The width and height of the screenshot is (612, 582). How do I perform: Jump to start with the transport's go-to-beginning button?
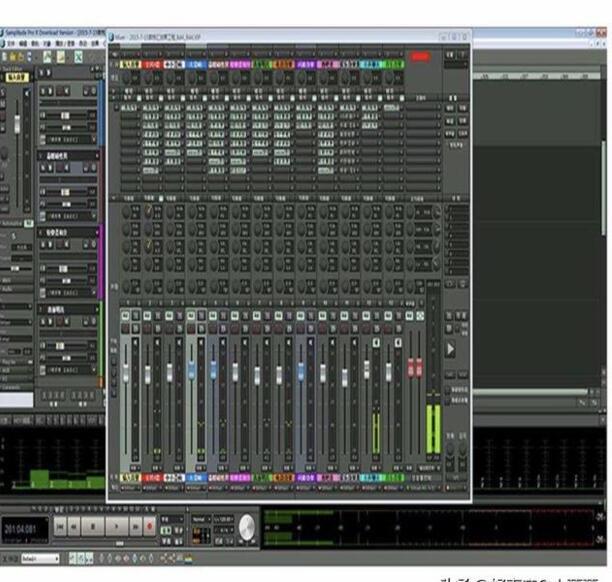(x=60, y=527)
